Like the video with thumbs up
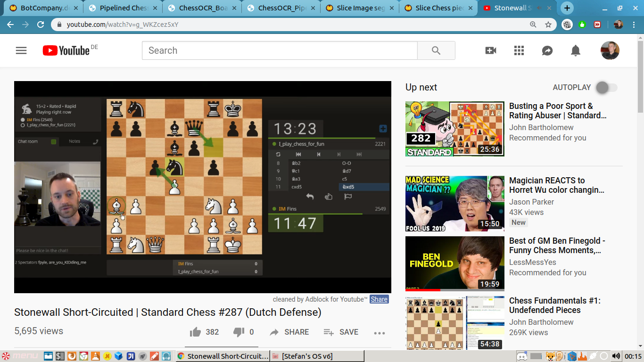This screenshot has width=644, height=362. pyautogui.click(x=196, y=332)
